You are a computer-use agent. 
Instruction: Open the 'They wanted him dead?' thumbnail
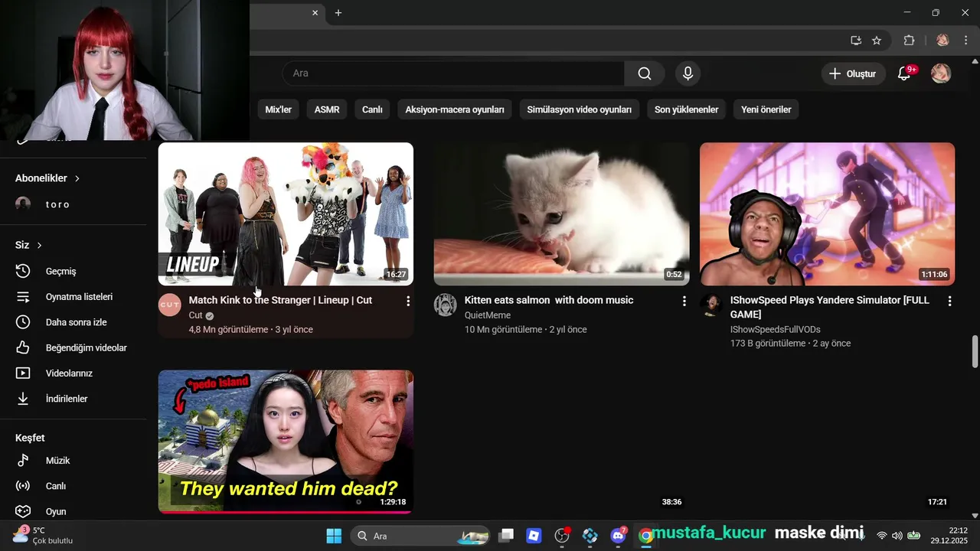point(286,442)
